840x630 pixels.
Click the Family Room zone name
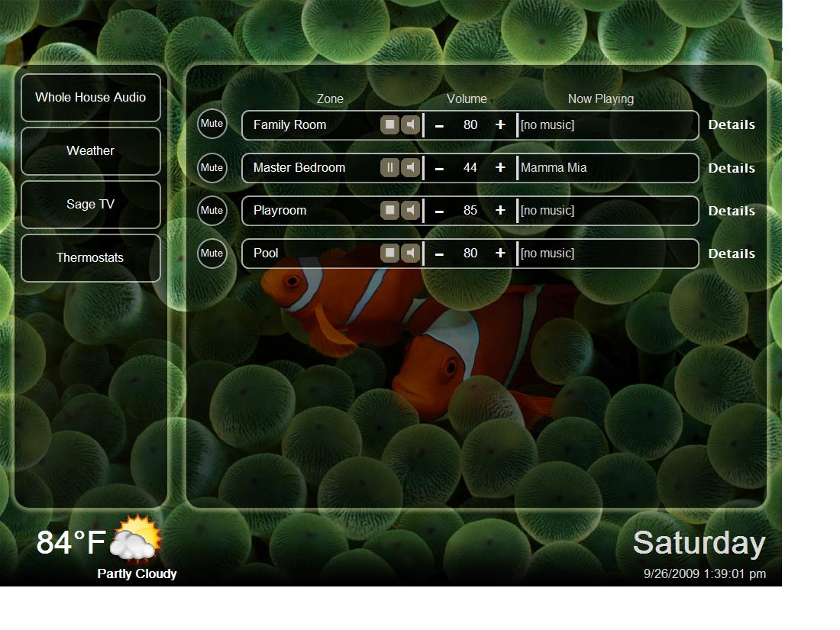[x=290, y=124]
